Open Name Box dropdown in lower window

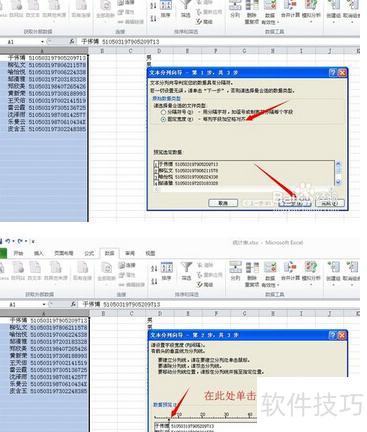pos(44,305)
